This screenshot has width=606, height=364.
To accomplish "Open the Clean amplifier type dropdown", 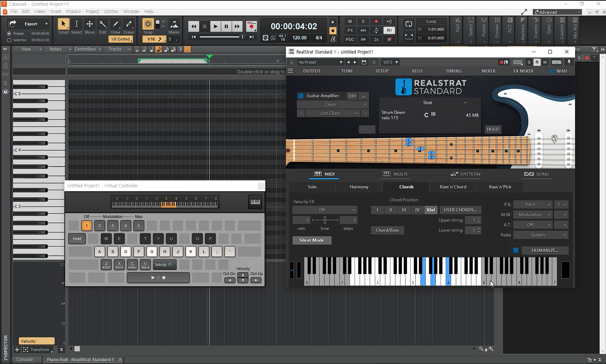I will pyautogui.click(x=333, y=105).
